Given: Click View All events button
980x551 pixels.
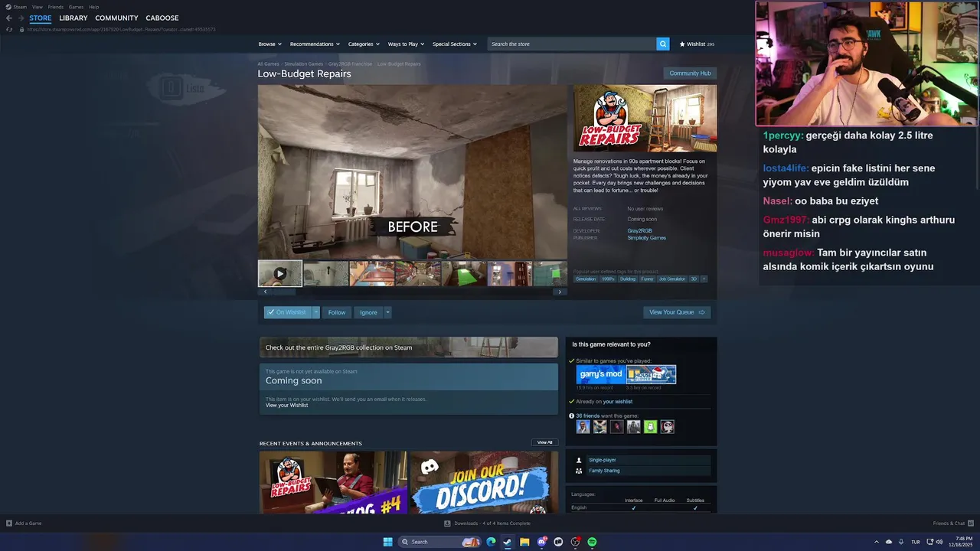Looking at the screenshot, I should pos(544,442).
